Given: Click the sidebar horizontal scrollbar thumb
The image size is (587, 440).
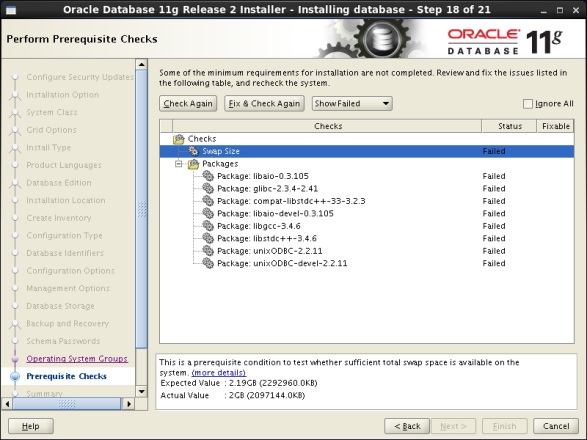Looking at the screenshot, I should (67, 404).
